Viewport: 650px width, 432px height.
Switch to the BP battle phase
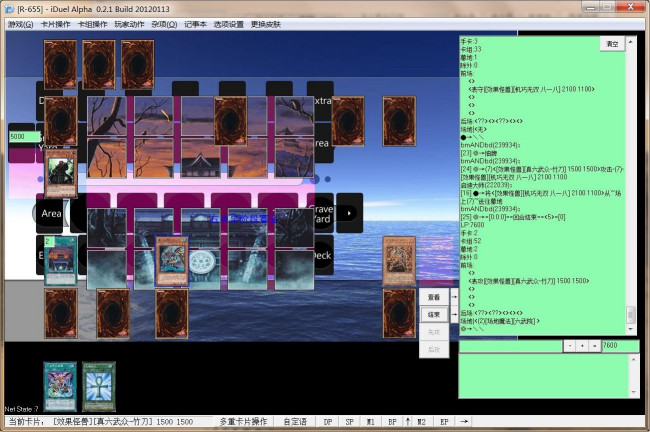pyautogui.click(x=392, y=422)
